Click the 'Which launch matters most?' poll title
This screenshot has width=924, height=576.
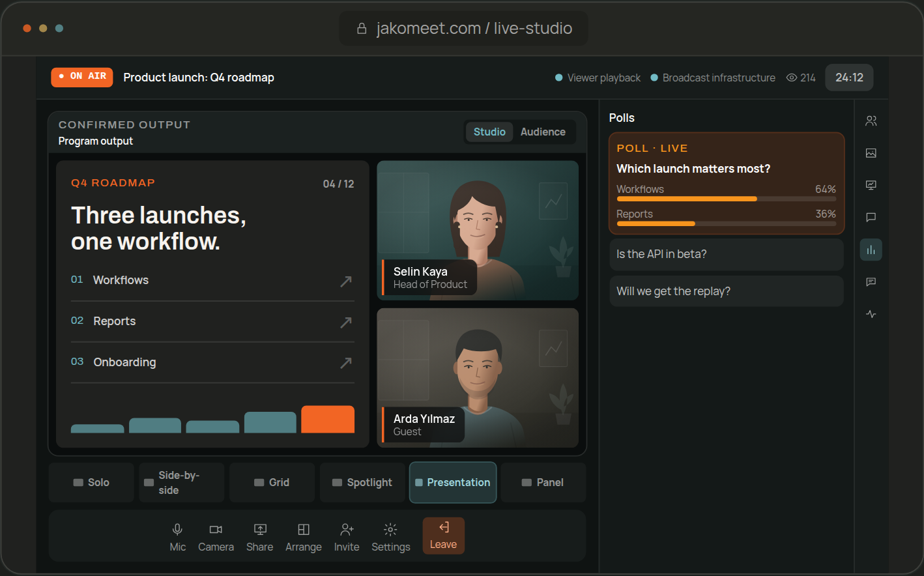693,169
